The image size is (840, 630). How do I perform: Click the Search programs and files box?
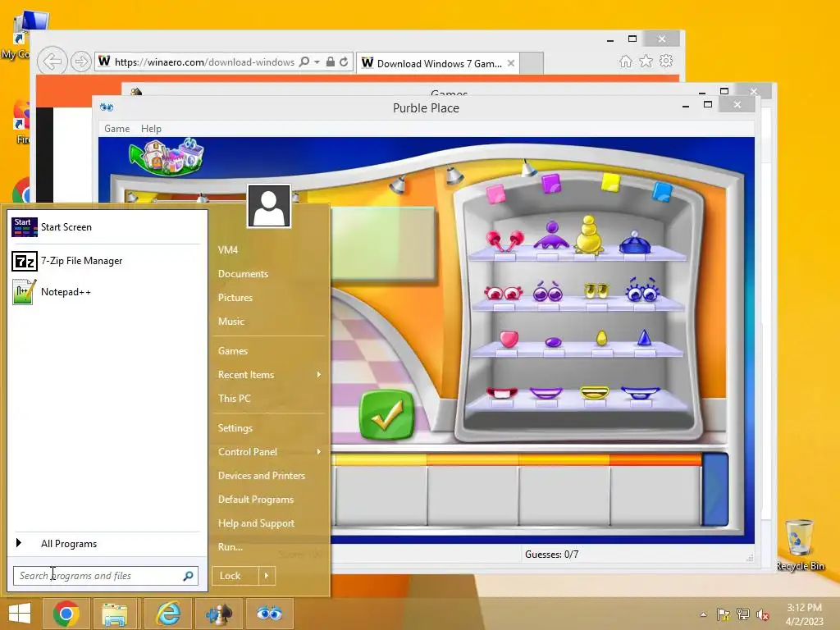click(106, 576)
